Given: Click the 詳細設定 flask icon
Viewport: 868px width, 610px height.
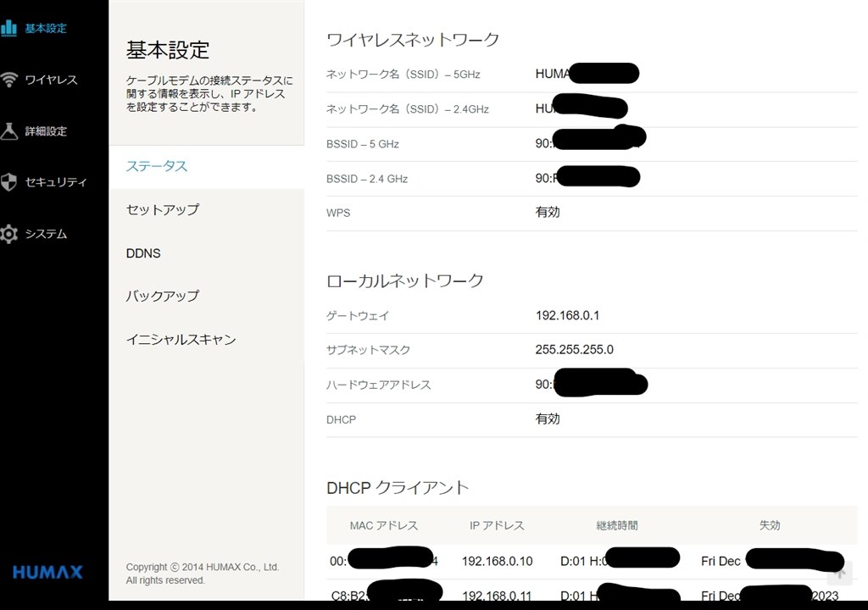Looking at the screenshot, I should pos(8,131).
